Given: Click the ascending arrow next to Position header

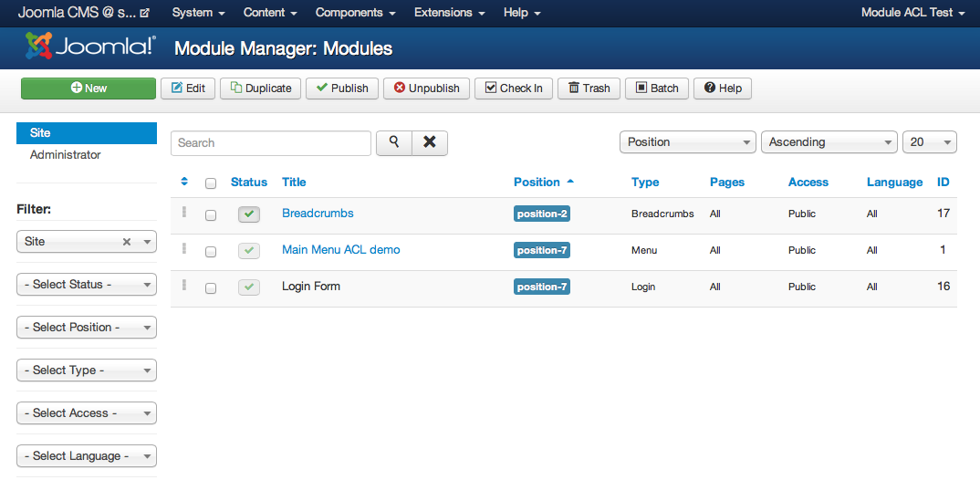Looking at the screenshot, I should (570, 182).
